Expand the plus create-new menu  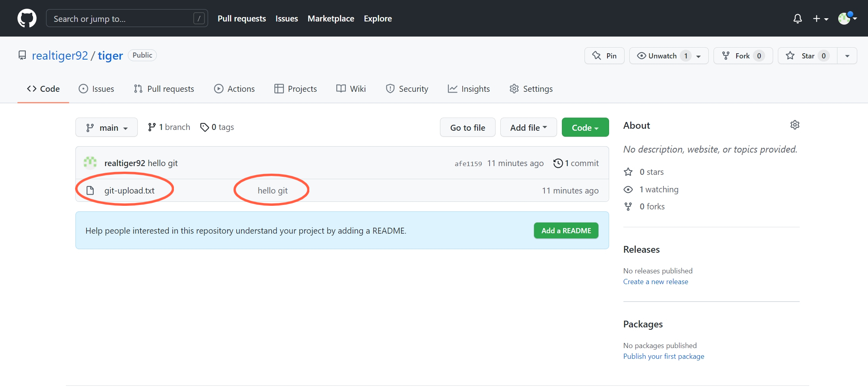pos(820,18)
